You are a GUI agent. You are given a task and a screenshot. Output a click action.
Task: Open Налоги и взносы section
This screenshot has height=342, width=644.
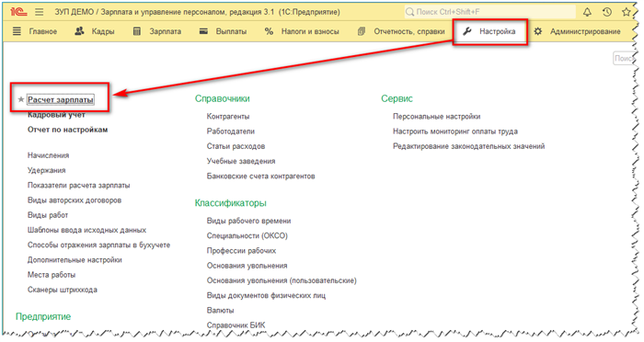[310, 31]
